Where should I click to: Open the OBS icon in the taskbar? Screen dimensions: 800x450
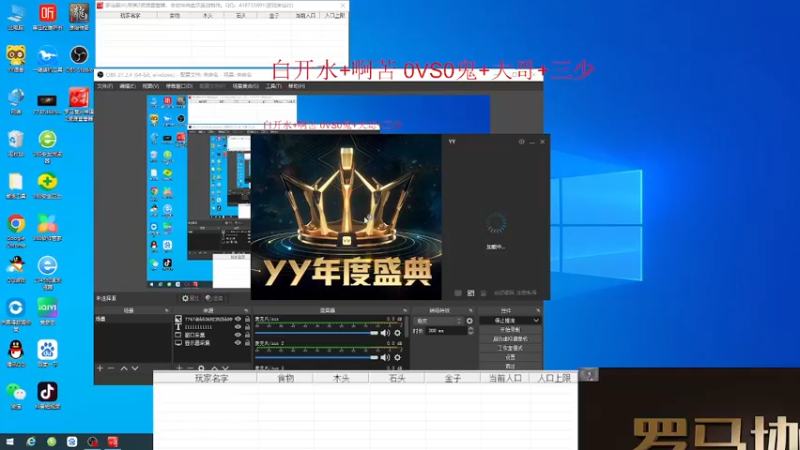point(92,441)
